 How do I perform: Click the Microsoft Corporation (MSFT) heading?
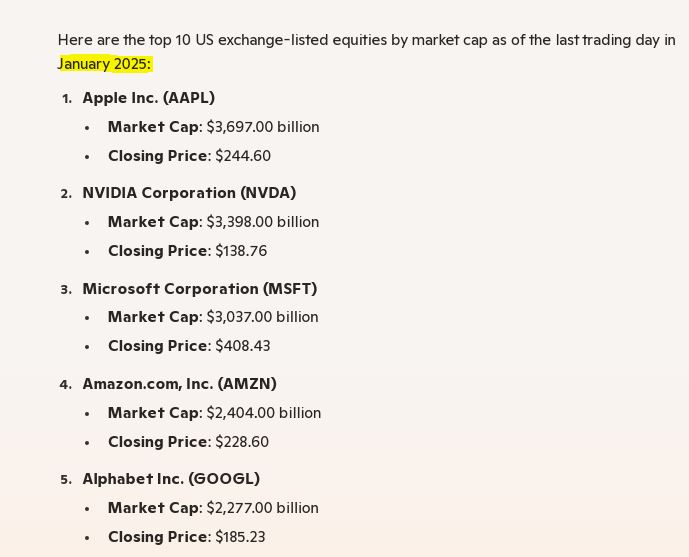[x=199, y=289]
